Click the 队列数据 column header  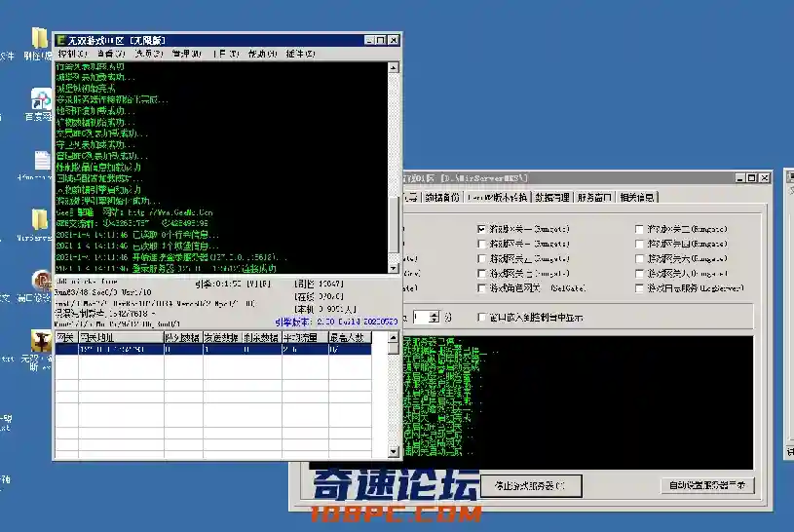tap(183, 337)
